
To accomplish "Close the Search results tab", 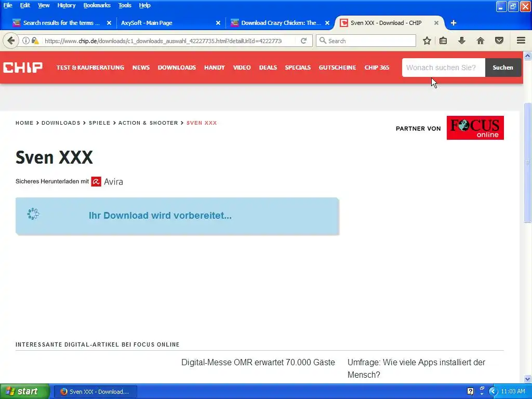I will tap(109, 23).
